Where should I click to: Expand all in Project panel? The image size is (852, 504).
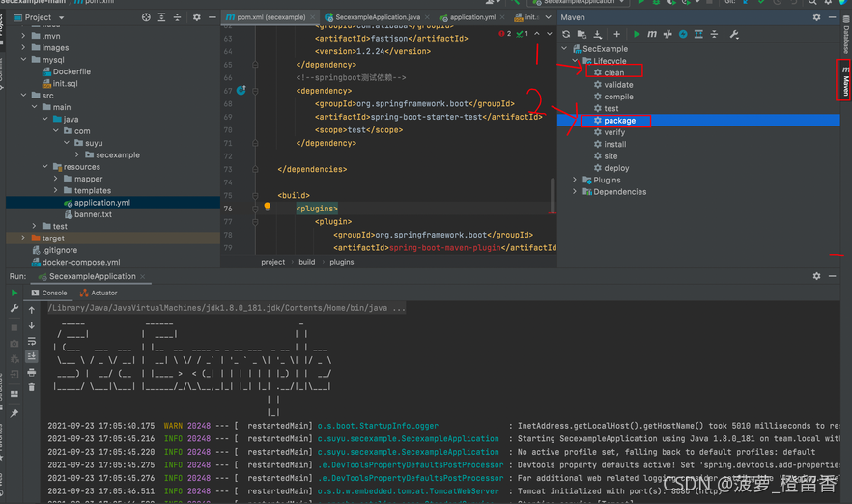[x=161, y=17]
